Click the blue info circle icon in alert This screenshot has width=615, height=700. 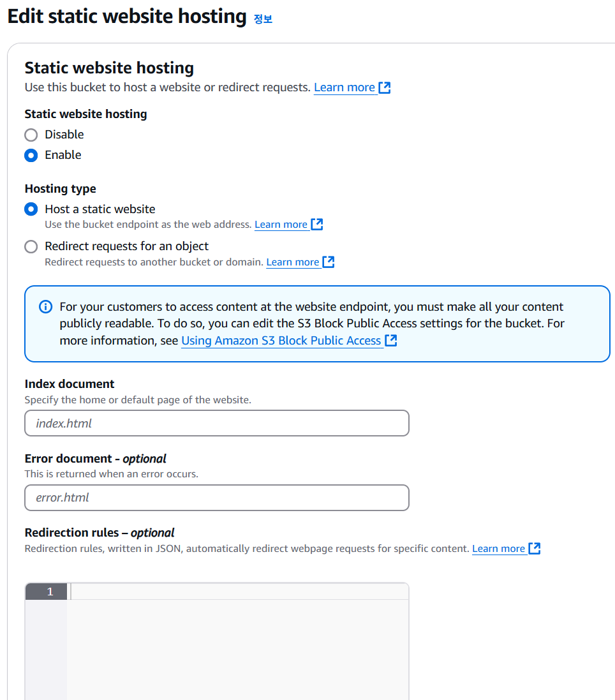[45, 307]
